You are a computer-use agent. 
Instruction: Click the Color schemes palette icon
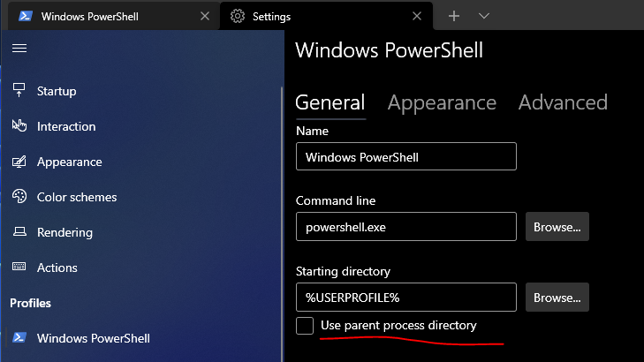pos(19,197)
